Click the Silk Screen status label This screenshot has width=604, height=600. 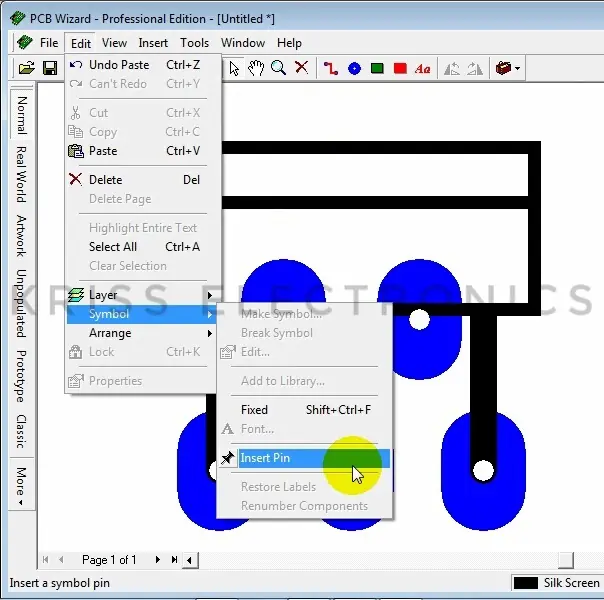tap(571, 583)
